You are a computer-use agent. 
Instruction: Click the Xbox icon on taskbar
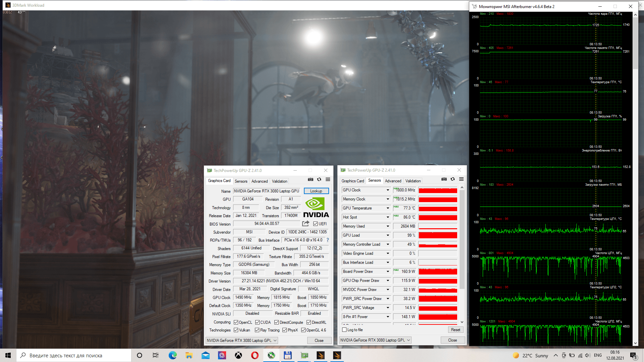tap(238, 355)
